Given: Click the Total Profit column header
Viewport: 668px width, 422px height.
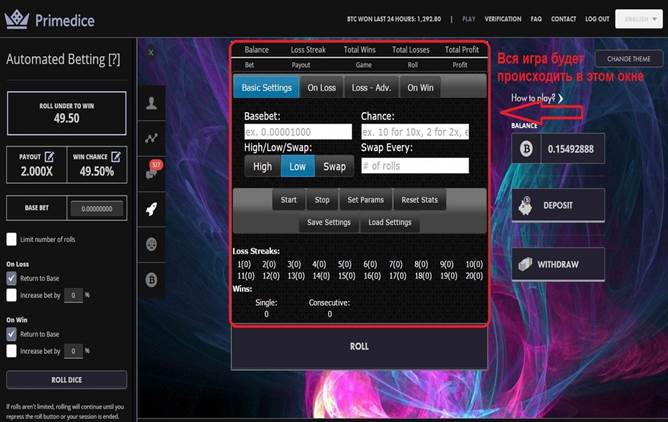Looking at the screenshot, I should 462,50.
